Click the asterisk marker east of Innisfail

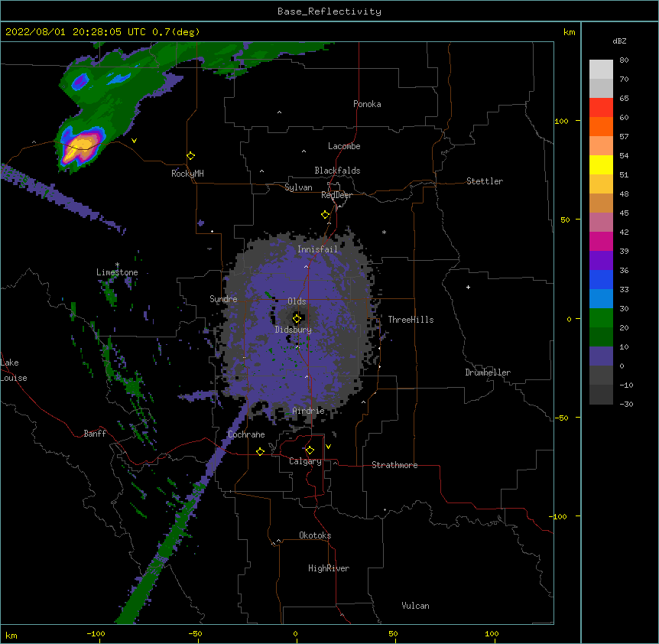point(384,232)
